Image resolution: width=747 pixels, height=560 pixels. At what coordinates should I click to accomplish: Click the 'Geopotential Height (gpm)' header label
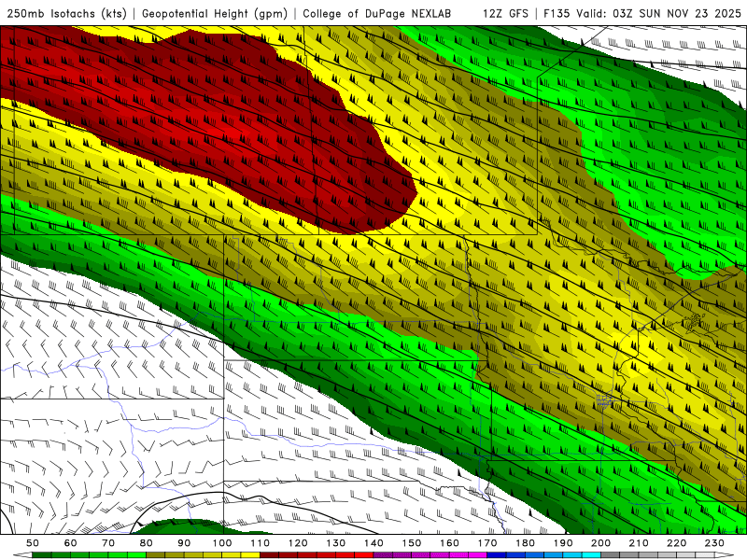click(215, 13)
